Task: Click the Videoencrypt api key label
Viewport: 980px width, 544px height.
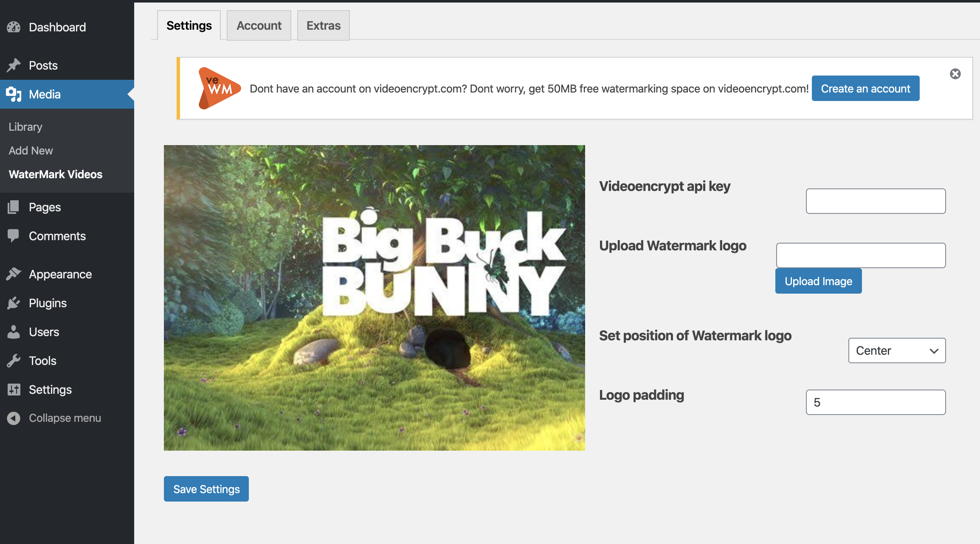Action: (x=665, y=186)
